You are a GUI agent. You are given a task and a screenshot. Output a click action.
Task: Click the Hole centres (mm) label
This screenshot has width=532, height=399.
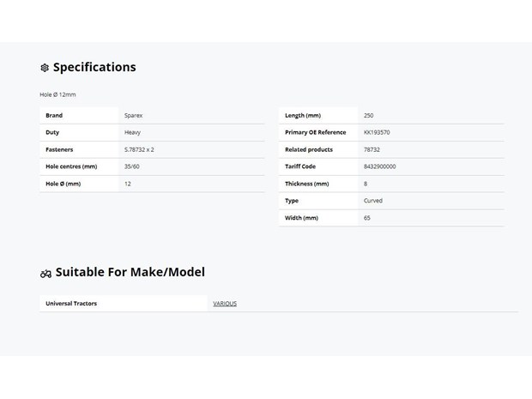(x=71, y=166)
